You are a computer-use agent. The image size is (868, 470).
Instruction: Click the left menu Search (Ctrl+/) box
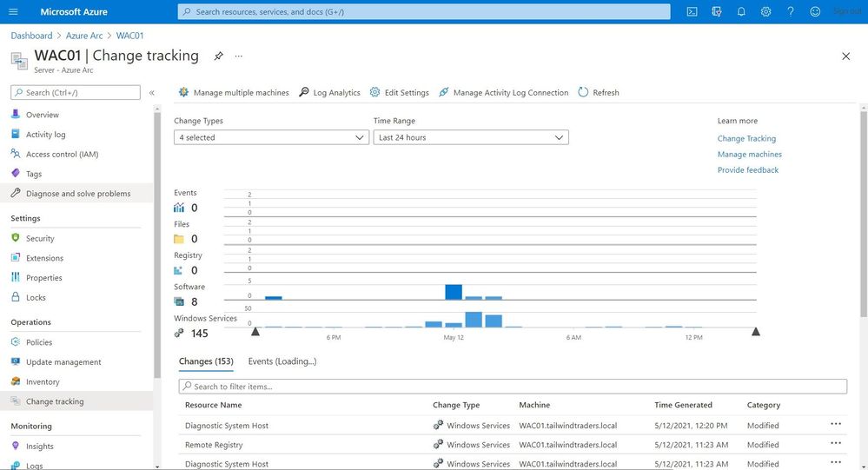pos(76,92)
